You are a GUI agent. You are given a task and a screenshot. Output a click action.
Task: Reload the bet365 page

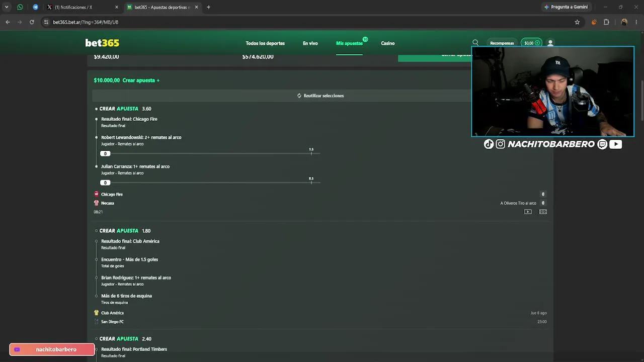(32, 22)
